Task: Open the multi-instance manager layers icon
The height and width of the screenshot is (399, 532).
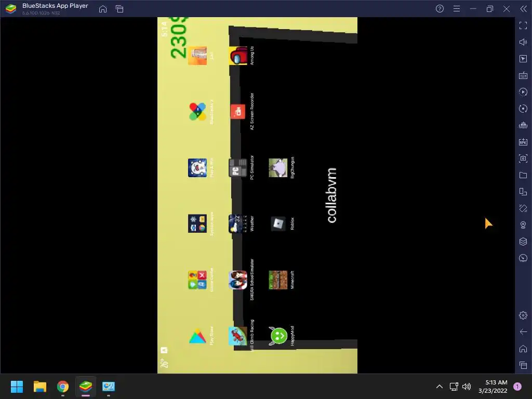Action: pyautogui.click(x=523, y=242)
